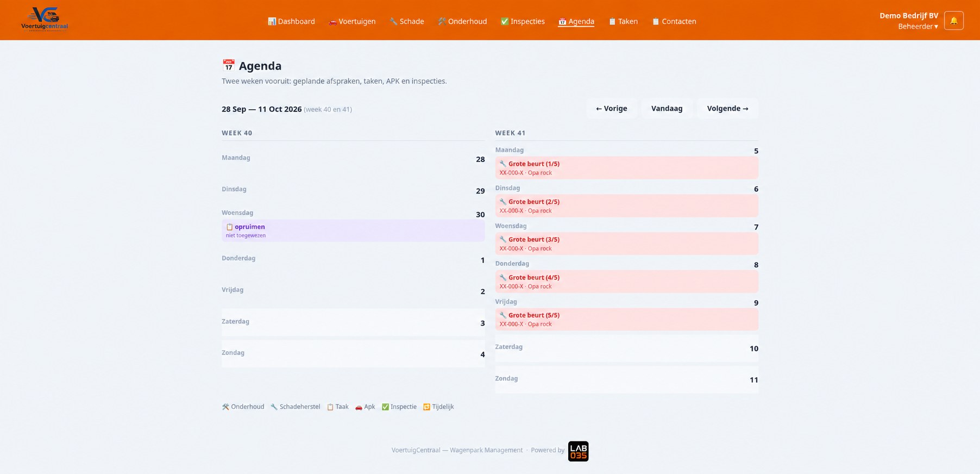Click the date range '28 Sep — 11 Oct 2026'
Viewport: 980px width, 474px height.
[261, 109]
